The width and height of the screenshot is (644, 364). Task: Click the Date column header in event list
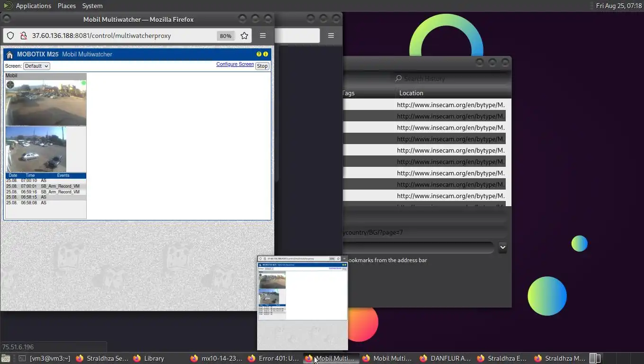point(13,175)
